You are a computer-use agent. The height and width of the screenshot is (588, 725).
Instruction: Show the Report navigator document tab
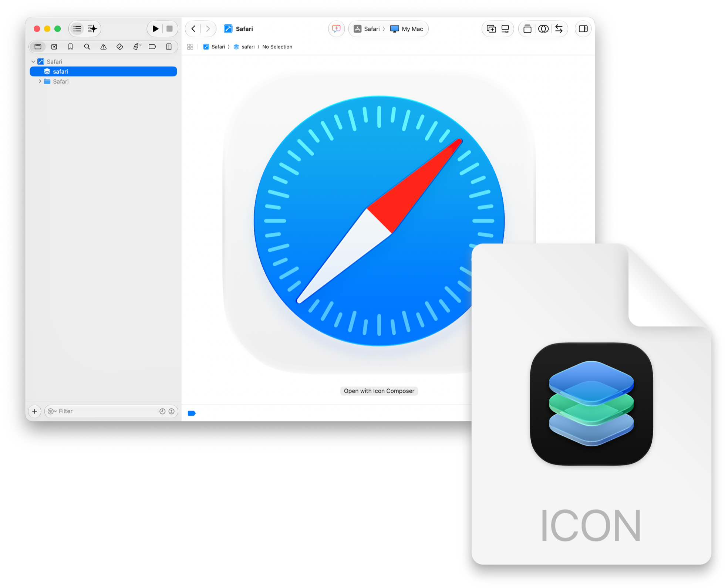click(x=169, y=47)
